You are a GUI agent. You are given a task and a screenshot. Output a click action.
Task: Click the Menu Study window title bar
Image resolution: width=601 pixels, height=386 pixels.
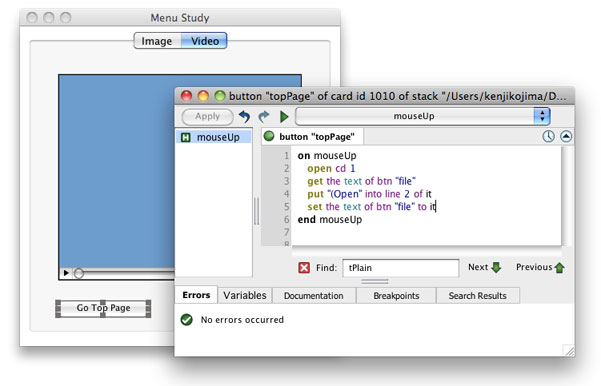[180, 18]
